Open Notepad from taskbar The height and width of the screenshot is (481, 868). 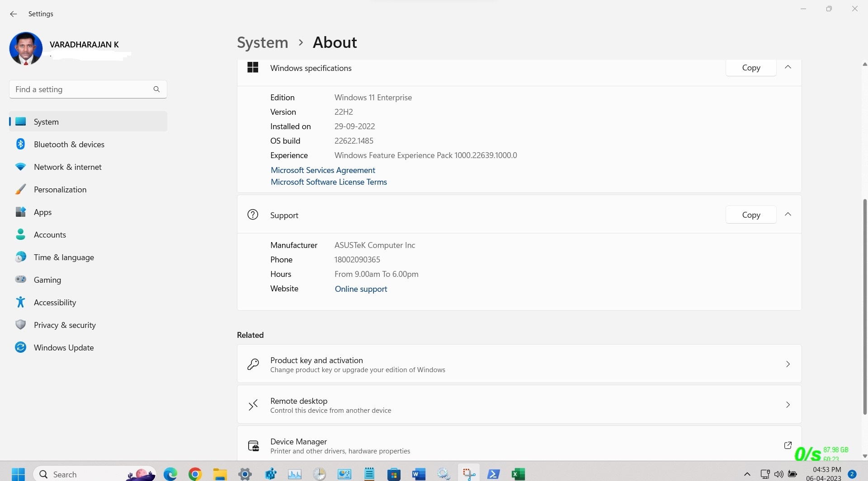tap(369, 474)
